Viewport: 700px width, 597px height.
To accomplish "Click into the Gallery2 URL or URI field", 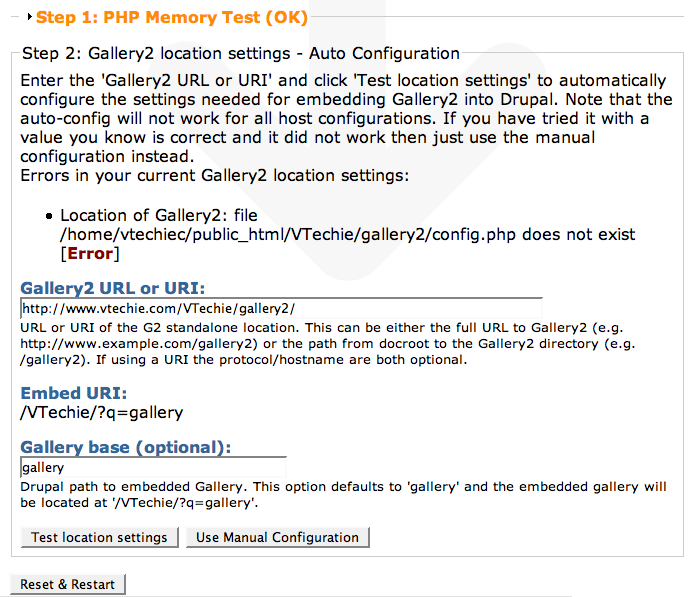I will click(281, 309).
